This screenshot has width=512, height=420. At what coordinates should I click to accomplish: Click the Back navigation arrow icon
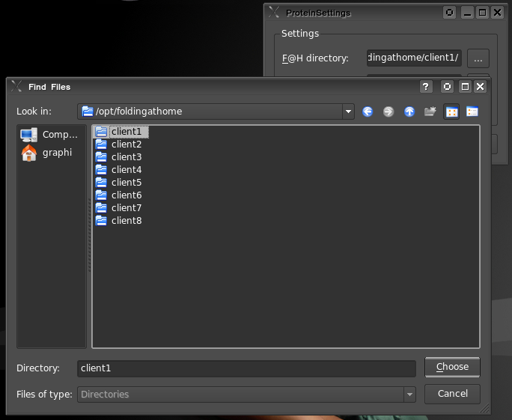pos(368,112)
